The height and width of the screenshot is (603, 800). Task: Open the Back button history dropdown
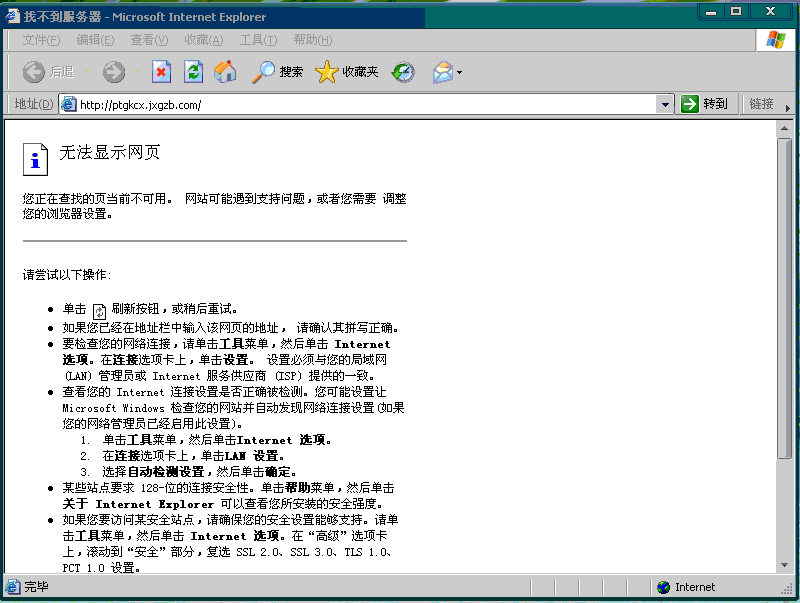pos(86,72)
